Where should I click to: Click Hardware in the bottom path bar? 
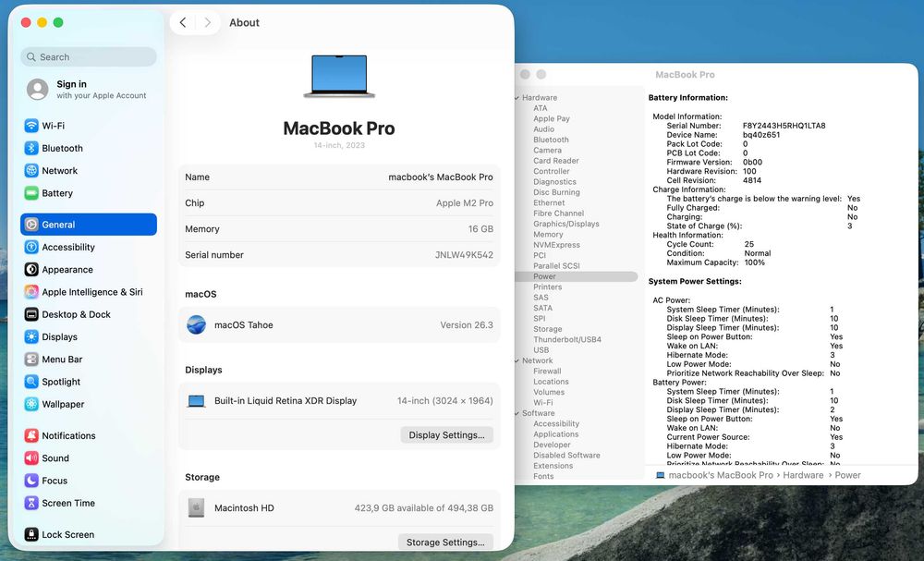[803, 475]
